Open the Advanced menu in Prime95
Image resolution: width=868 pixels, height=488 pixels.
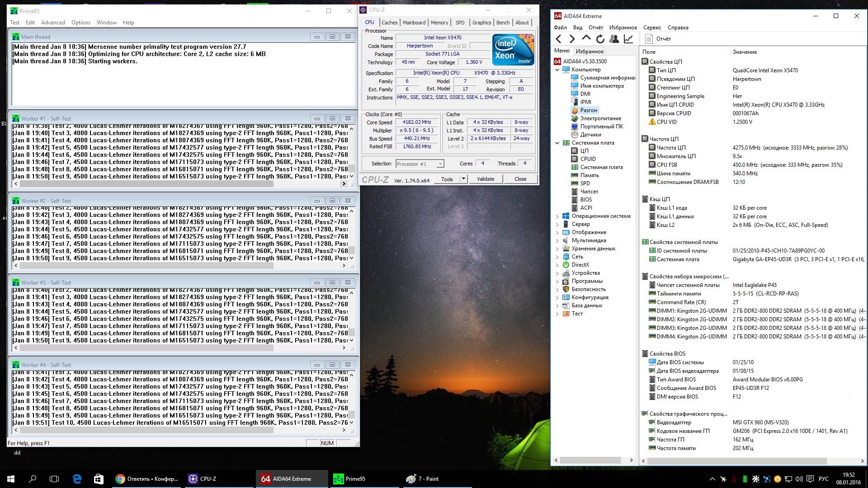53,23
